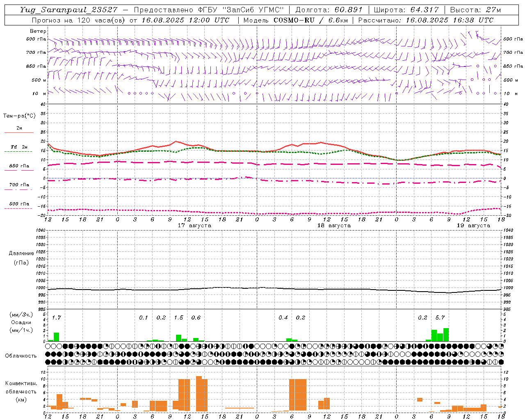The height and width of the screenshot is (420, 525).
Task: Click the precipitation value 1.7
Action: pos(57,317)
